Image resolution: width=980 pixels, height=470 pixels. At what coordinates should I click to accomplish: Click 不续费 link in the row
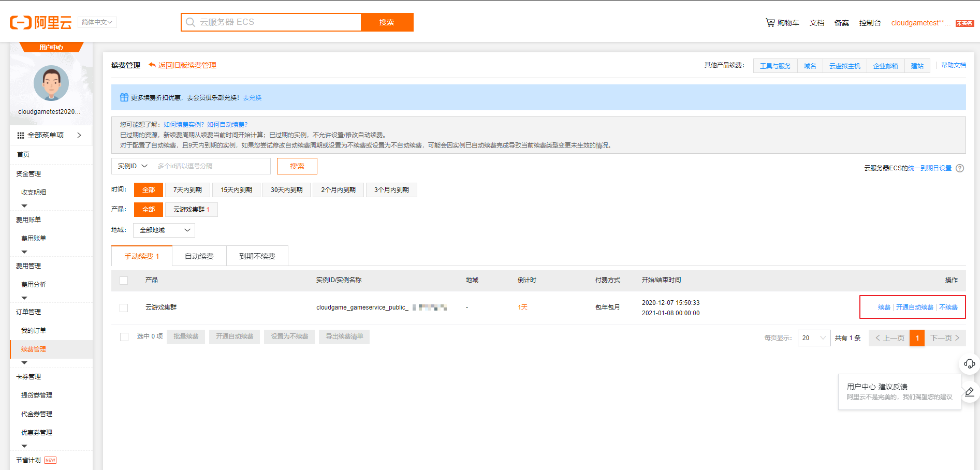coord(948,307)
